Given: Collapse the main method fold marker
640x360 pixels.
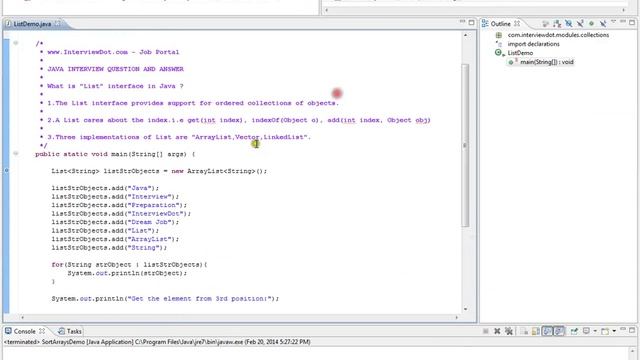Looking at the screenshot, I should (x=16, y=153).
